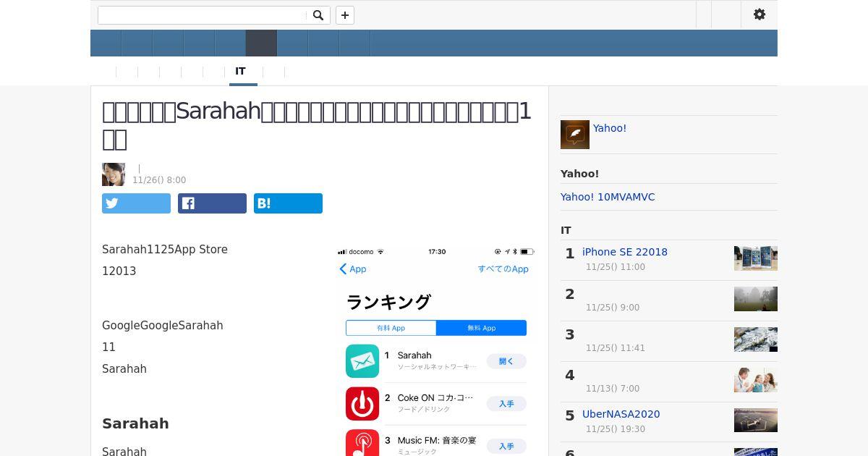The image size is (868, 456).
Task: Share article via Facebook button
Action: click(x=212, y=203)
